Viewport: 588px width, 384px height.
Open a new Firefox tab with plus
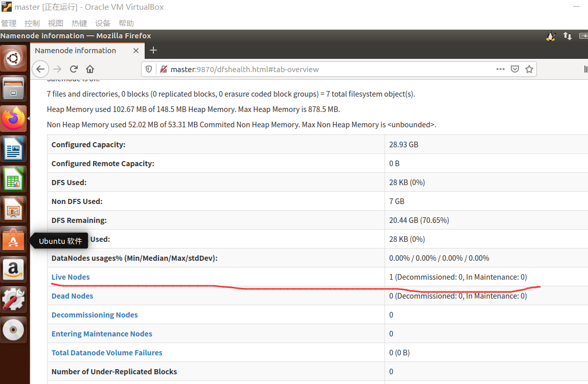[153, 50]
